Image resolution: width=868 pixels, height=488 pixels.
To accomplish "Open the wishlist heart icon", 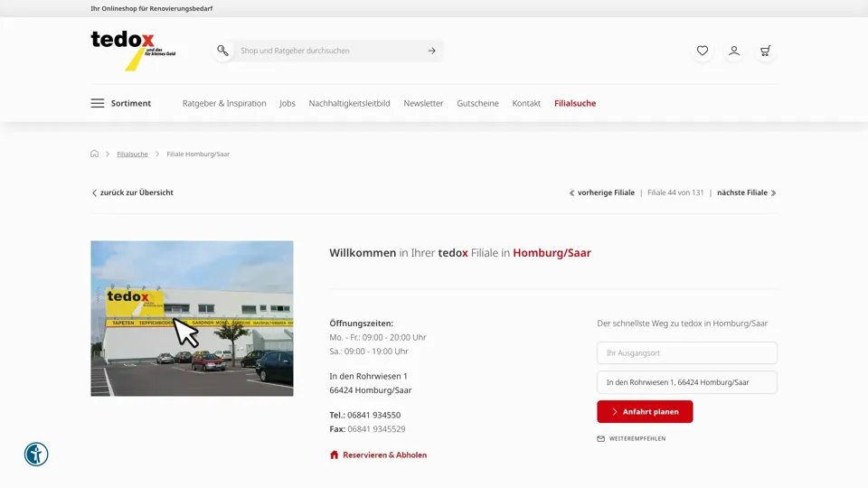I will [703, 51].
